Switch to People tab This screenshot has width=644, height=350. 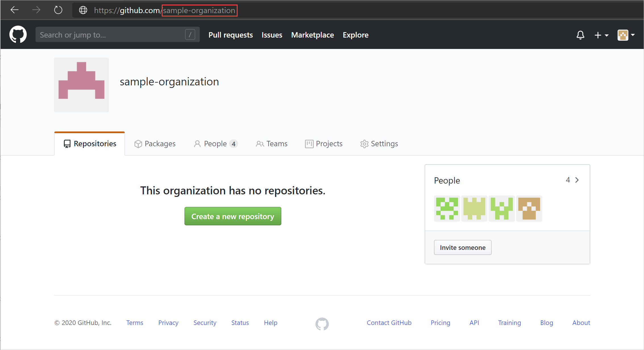[215, 144]
